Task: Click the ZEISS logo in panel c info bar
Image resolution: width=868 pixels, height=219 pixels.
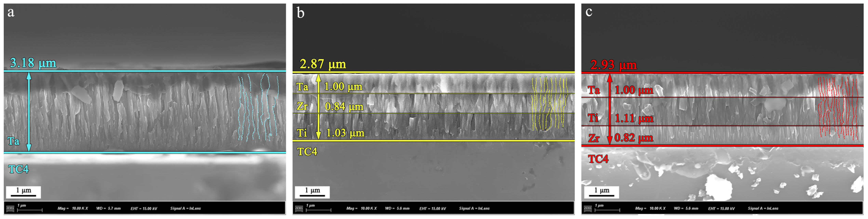Action: click(x=588, y=209)
